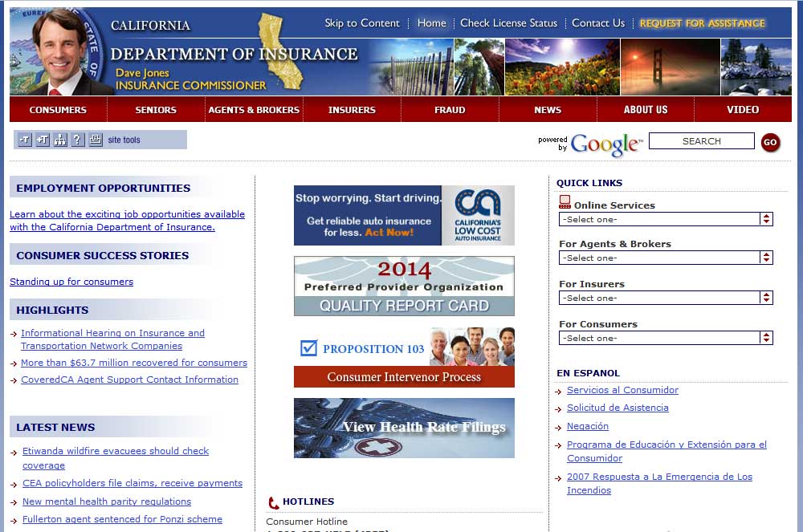Open the Servicios al Consumidor link
The width and height of the screenshot is (803, 532).
623,390
